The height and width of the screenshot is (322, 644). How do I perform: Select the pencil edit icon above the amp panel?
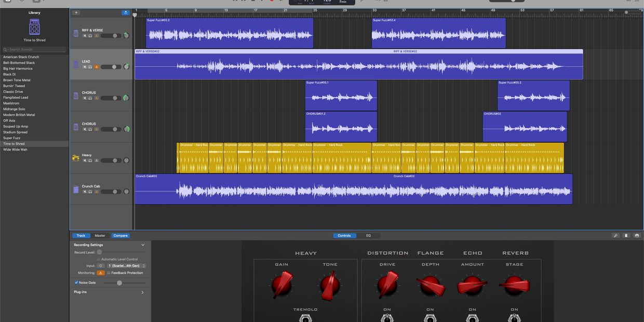616,235
